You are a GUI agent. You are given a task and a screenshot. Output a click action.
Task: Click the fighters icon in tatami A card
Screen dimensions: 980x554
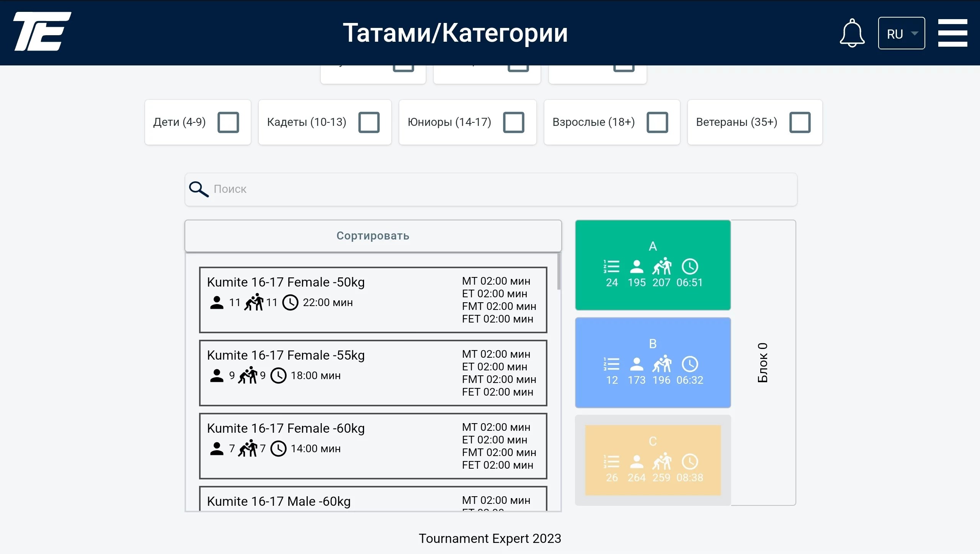tap(662, 266)
